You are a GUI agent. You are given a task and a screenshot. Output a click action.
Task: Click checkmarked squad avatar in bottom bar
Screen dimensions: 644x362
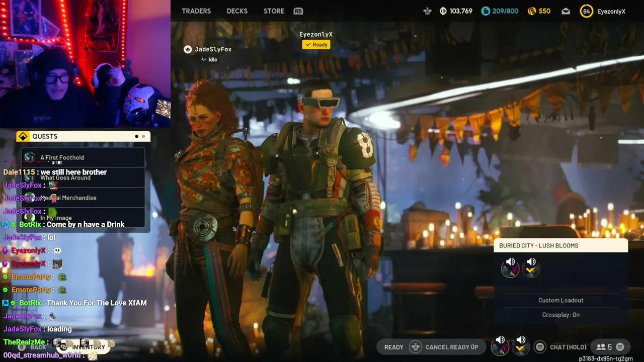(x=521, y=347)
